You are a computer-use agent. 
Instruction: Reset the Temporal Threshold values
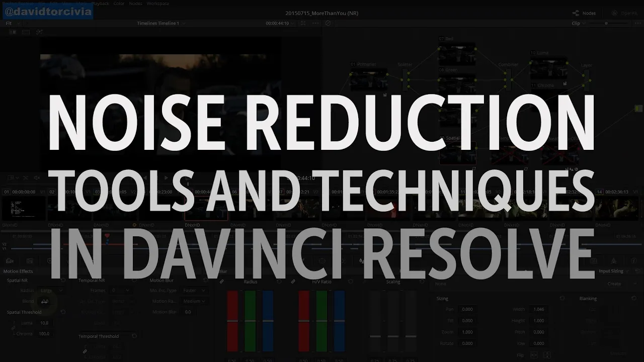tap(134, 336)
